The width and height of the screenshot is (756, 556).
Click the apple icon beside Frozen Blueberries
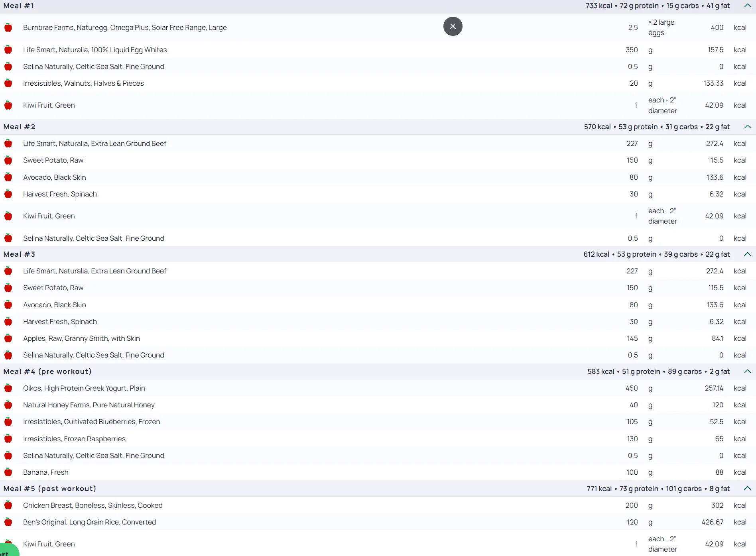point(8,422)
